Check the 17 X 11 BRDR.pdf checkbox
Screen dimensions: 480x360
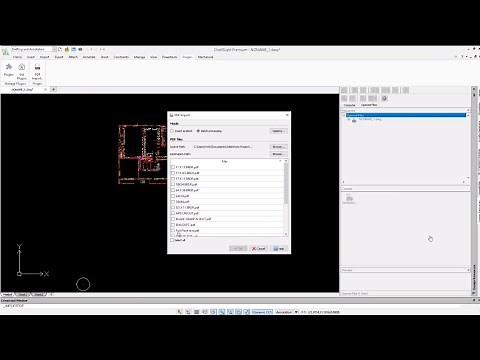(173, 179)
